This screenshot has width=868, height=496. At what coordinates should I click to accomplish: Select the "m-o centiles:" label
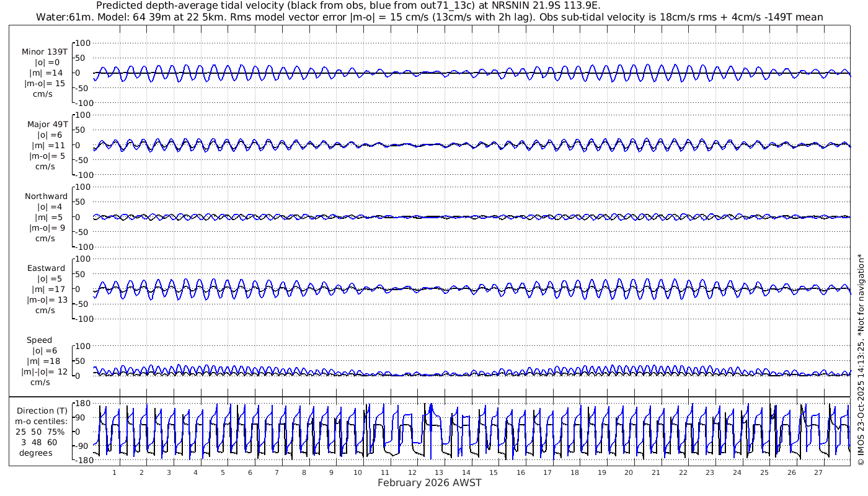click(x=43, y=422)
